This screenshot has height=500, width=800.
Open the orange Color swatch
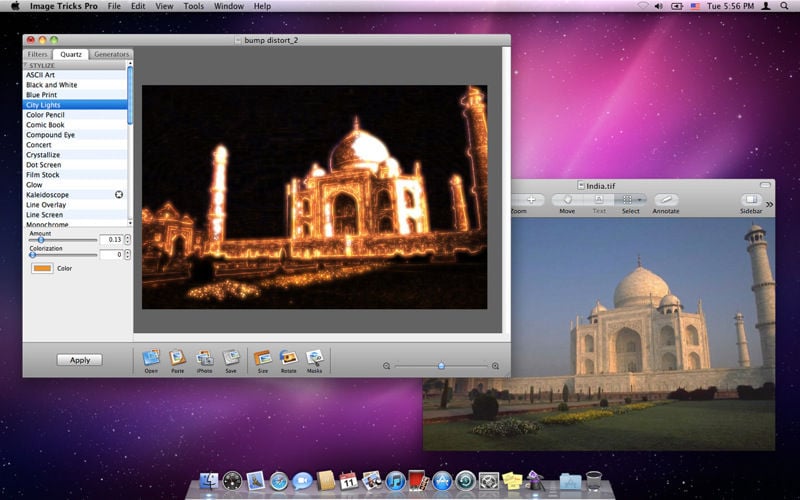pos(42,268)
